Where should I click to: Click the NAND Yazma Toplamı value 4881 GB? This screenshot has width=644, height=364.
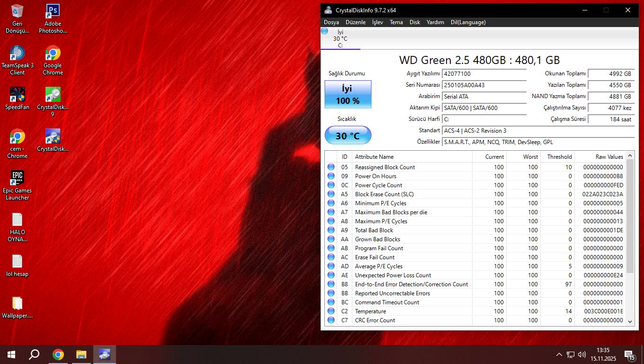[x=611, y=97]
